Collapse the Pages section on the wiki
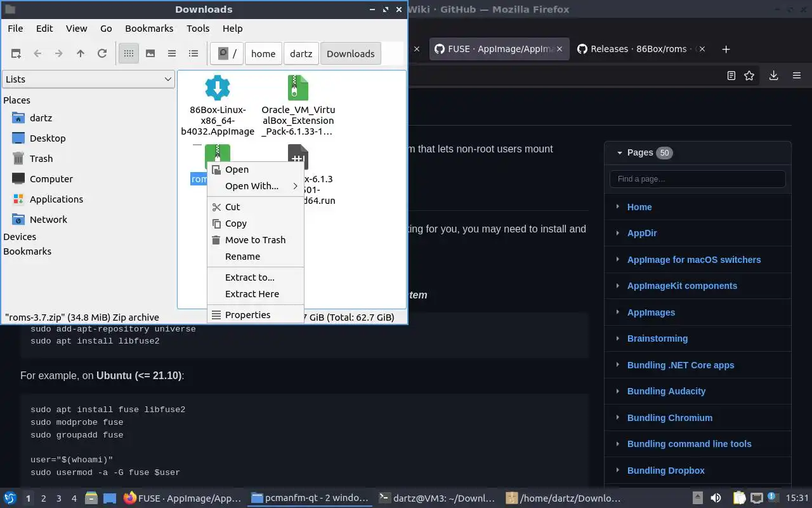 click(x=620, y=152)
